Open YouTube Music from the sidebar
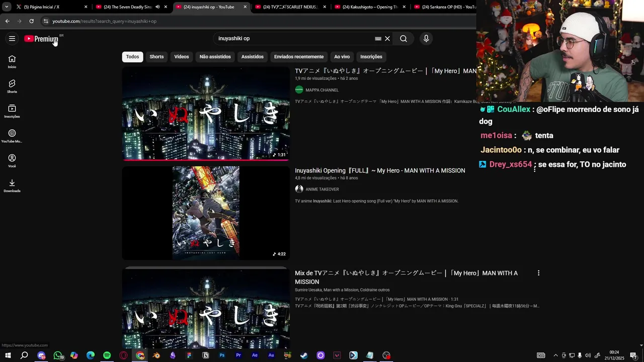The width and height of the screenshot is (644, 362). click(x=12, y=136)
